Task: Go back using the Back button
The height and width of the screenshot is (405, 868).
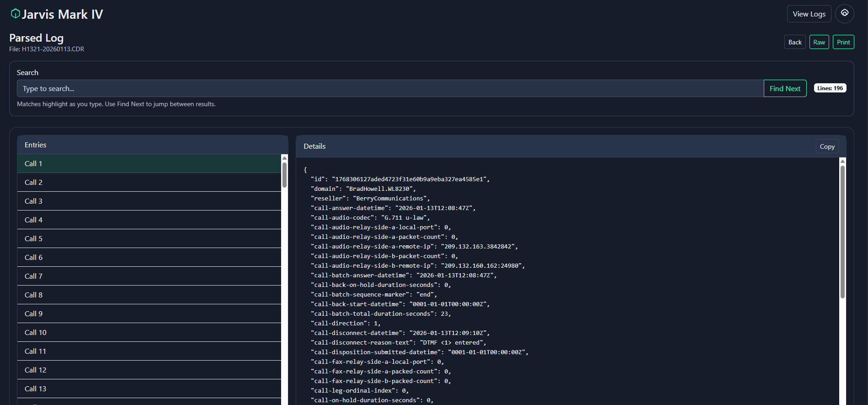Action: tap(794, 42)
